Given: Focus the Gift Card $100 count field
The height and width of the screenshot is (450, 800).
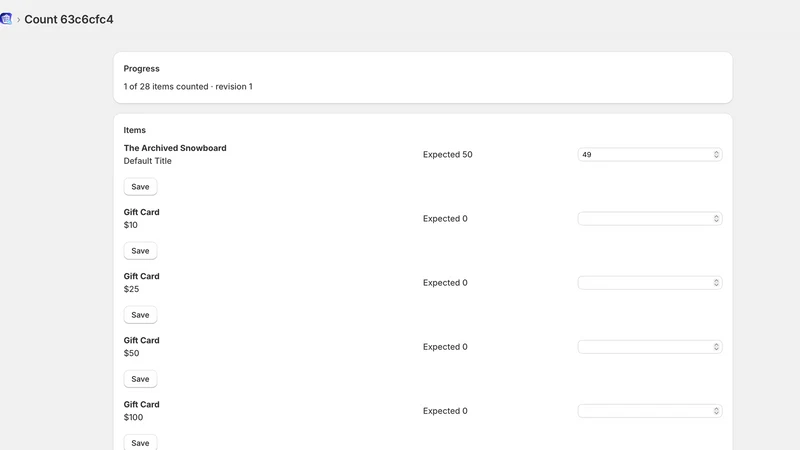Looking at the screenshot, I should (649, 411).
